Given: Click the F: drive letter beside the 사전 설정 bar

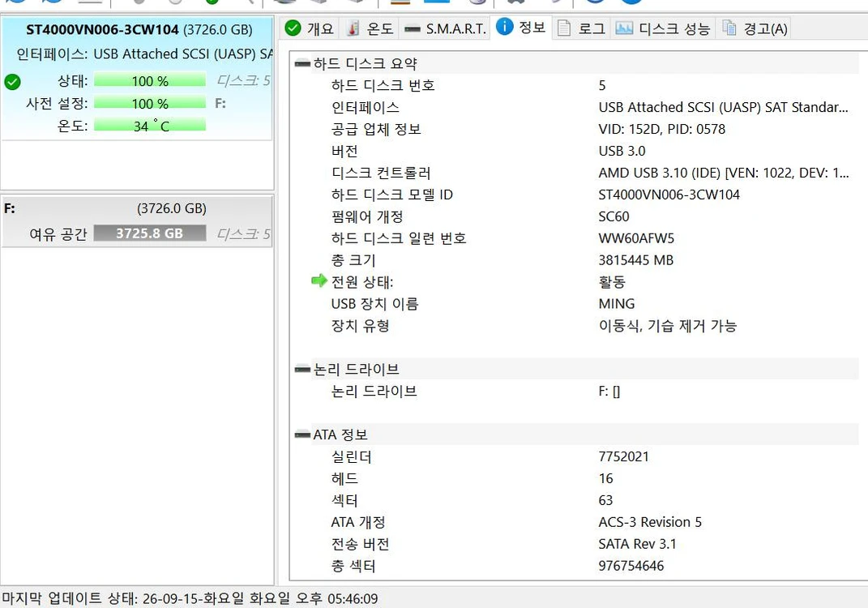Looking at the screenshot, I should [220, 104].
